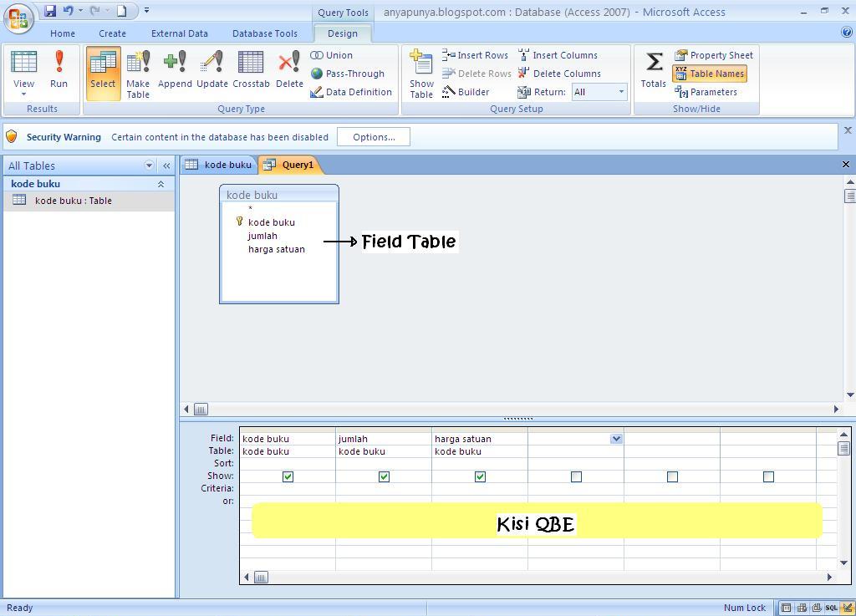The width and height of the screenshot is (856, 616).
Task: Choose the Make Table query icon
Action: [138, 74]
